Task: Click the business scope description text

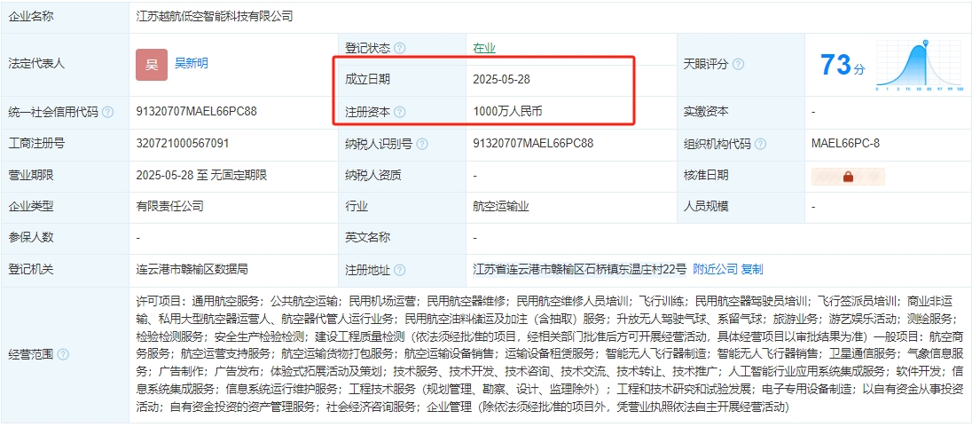Action: 550,354
